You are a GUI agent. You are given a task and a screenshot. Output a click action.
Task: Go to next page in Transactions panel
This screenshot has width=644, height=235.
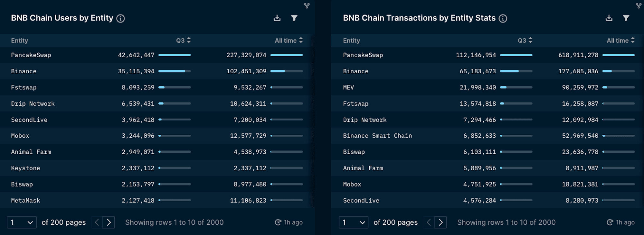point(441,222)
